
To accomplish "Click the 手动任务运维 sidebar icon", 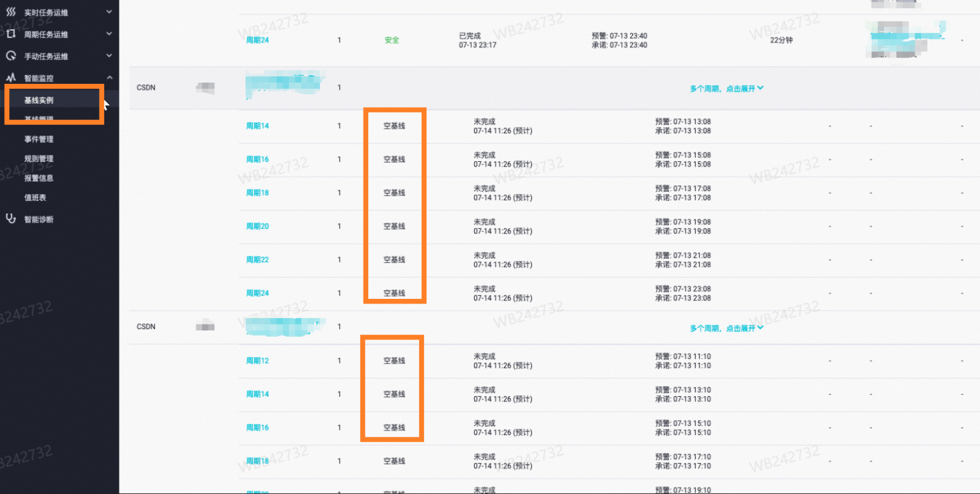I will point(10,56).
